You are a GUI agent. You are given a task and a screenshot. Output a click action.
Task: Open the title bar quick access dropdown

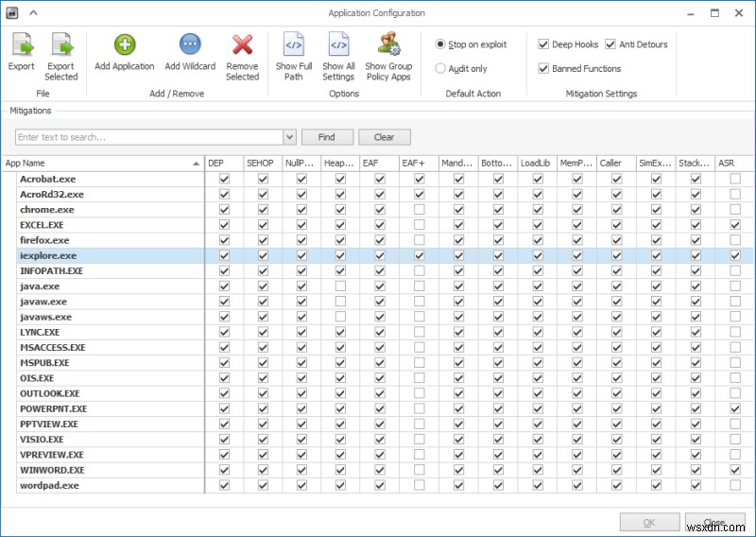pyautogui.click(x=34, y=13)
